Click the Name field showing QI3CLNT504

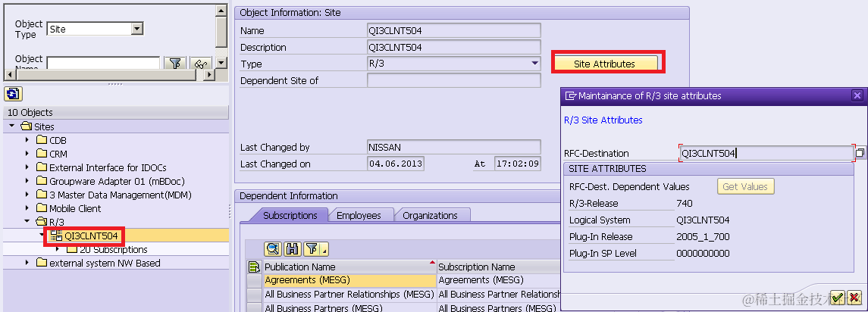click(454, 30)
